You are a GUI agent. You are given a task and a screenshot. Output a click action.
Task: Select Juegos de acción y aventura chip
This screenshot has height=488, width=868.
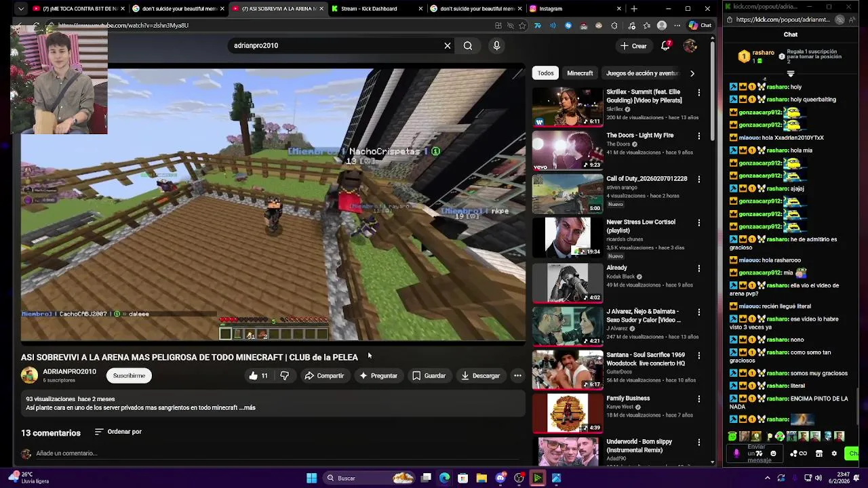coord(642,73)
